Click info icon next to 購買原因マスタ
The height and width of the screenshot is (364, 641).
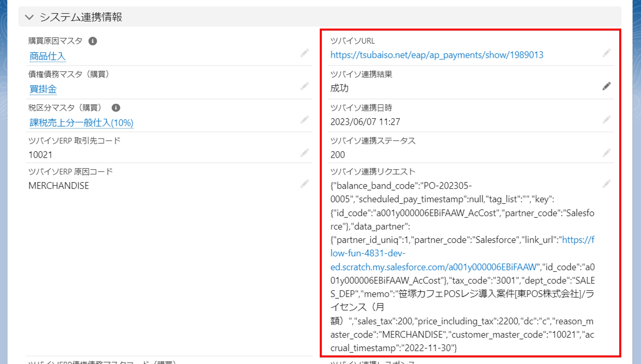pyautogui.click(x=92, y=41)
